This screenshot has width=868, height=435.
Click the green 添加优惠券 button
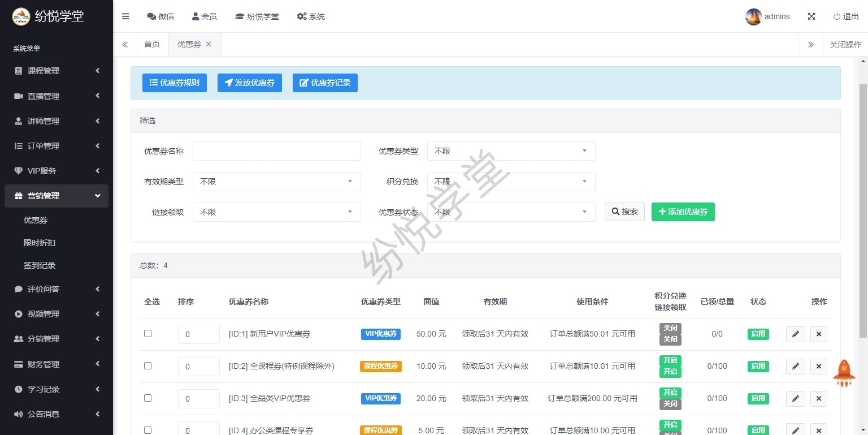[683, 212]
